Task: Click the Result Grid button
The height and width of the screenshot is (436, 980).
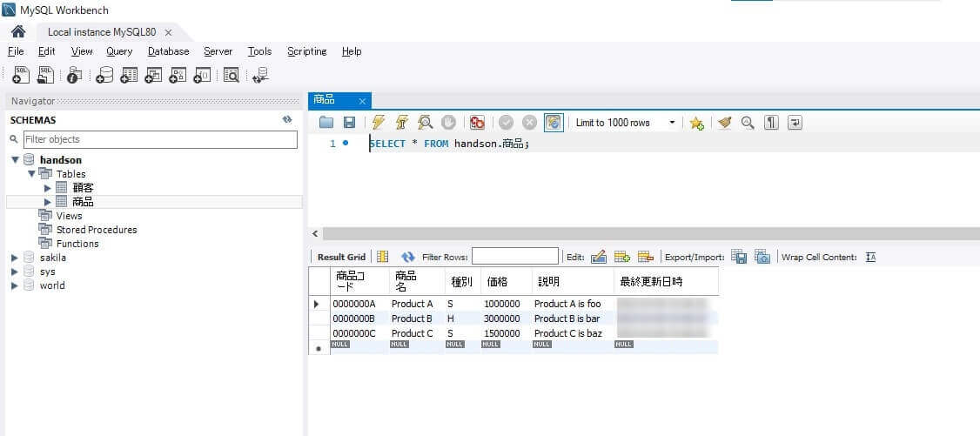Action: pyautogui.click(x=341, y=257)
